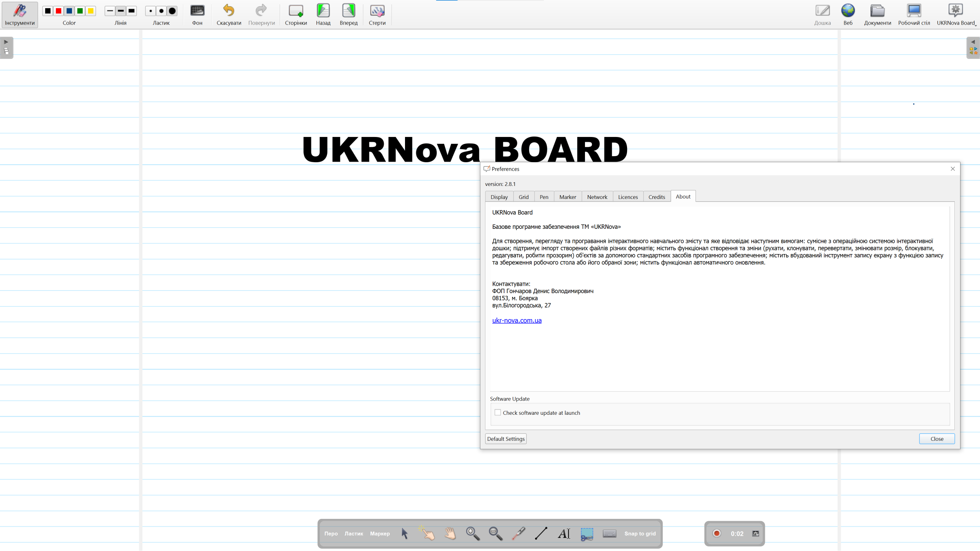
Task: Choose the text tool
Action: (564, 533)
